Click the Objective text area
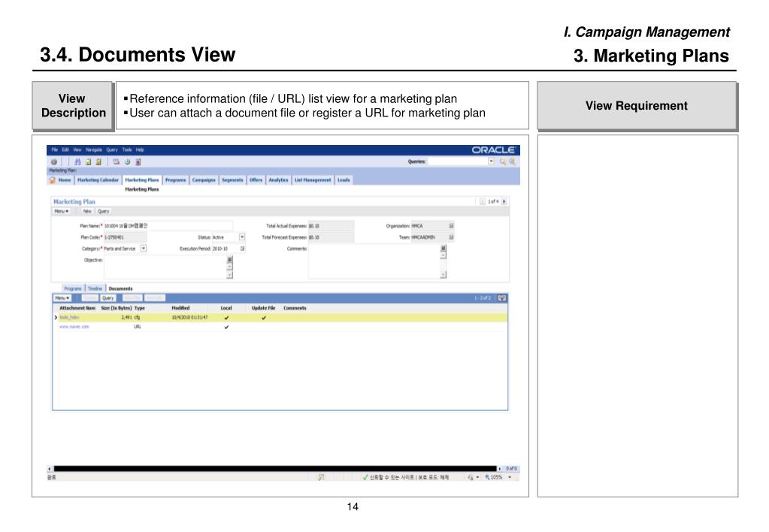The height and width of the screenshot is (532, 769). click(165, 268)
